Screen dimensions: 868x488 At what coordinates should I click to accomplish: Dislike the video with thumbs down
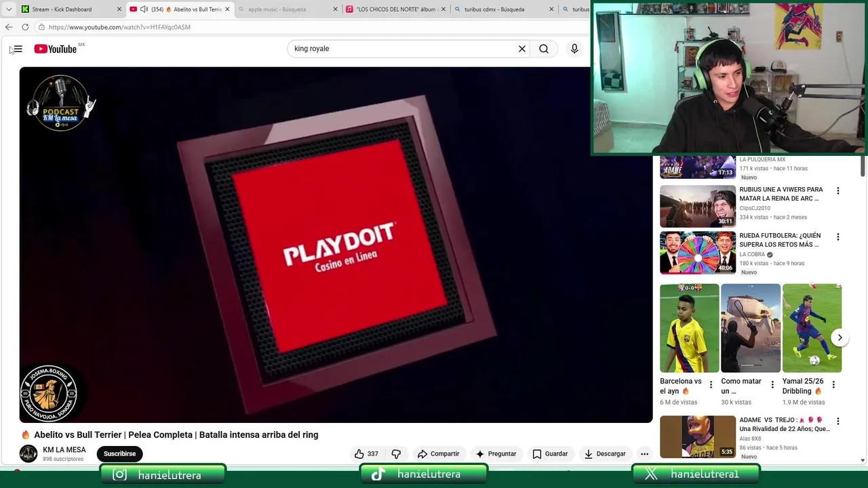point(396,454)
